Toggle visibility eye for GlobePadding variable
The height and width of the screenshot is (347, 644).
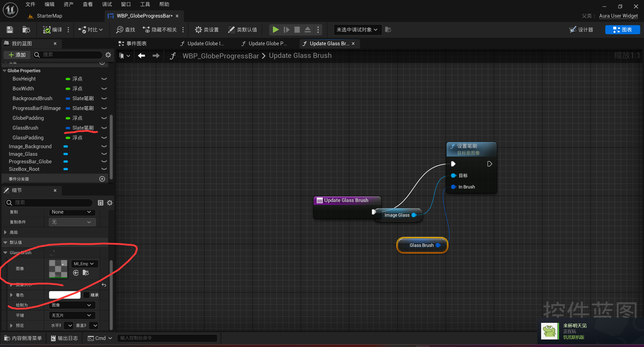point(104,118)
